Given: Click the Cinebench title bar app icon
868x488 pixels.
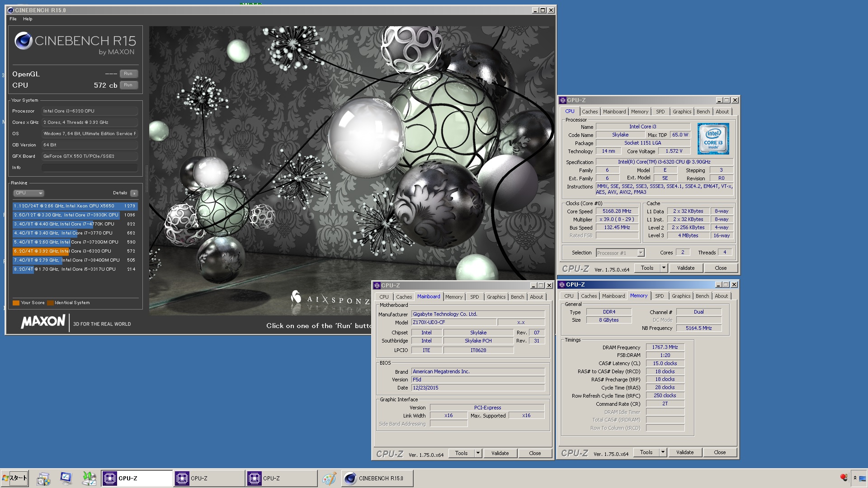Looking at the screenshot, I should [x=10, y=10].
